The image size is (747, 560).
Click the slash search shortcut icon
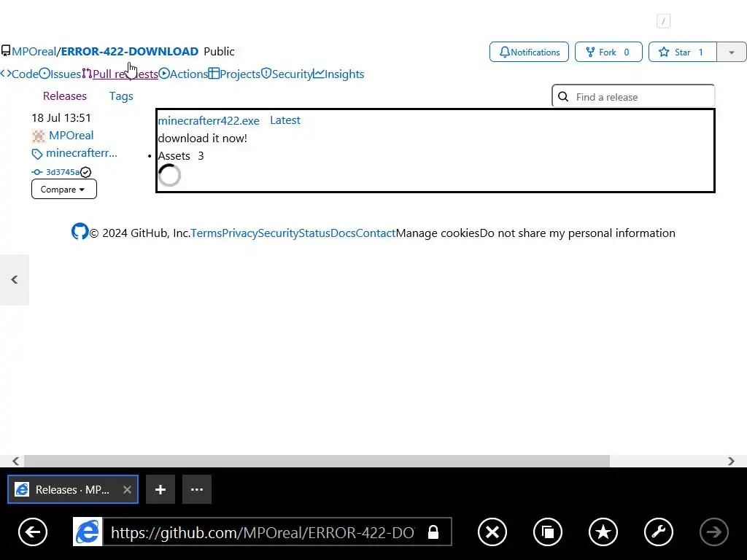pyautogui.click(x=663, y=21)
